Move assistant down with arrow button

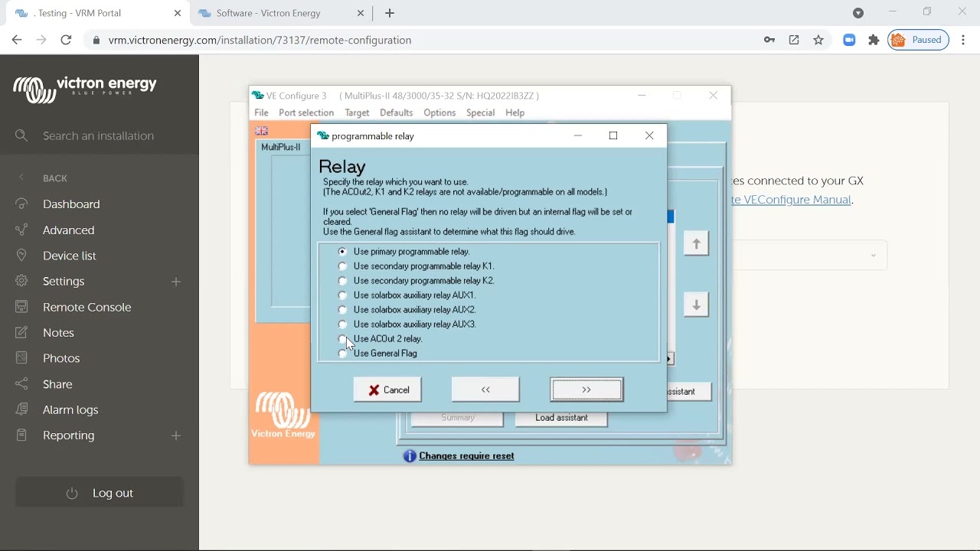(x=696, y=305)
